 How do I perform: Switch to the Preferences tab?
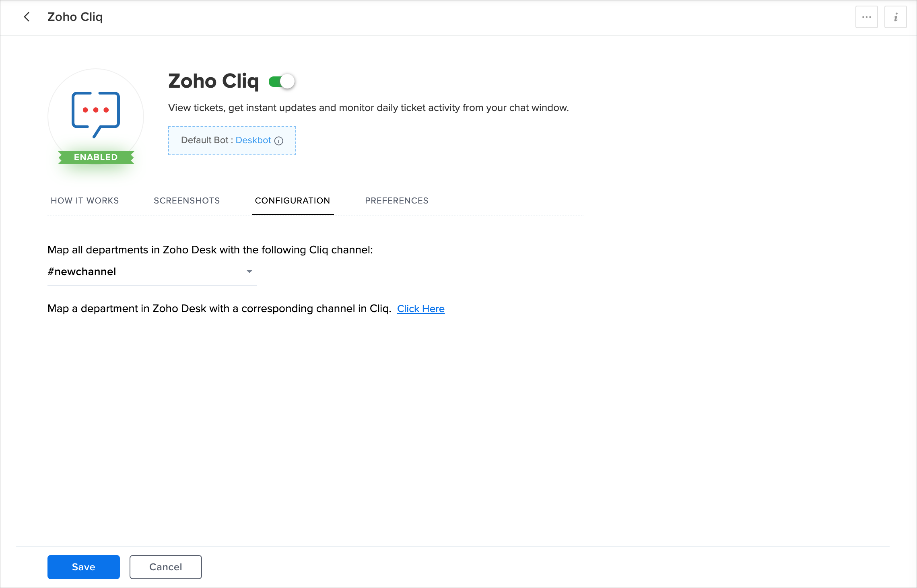point(396,200)
